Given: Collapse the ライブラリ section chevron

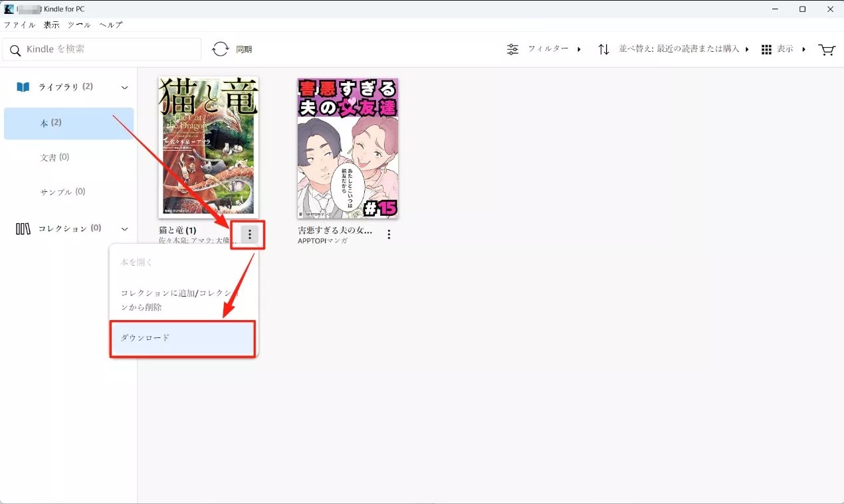Looking at the screenshot, I should click(x=124, y=88).
